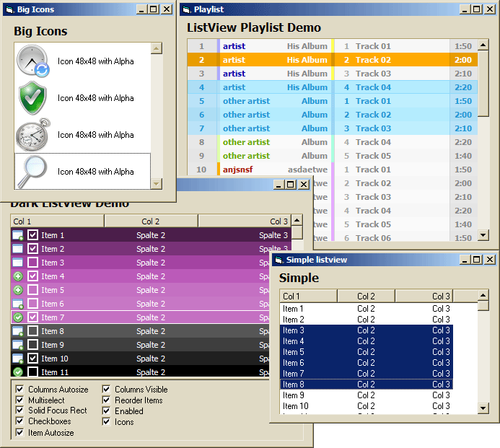Image resolution: width=500 pixels, height=448 pixels.
Task: Click scroll down arrow in Simple listview
Action: tap(483, 409)
